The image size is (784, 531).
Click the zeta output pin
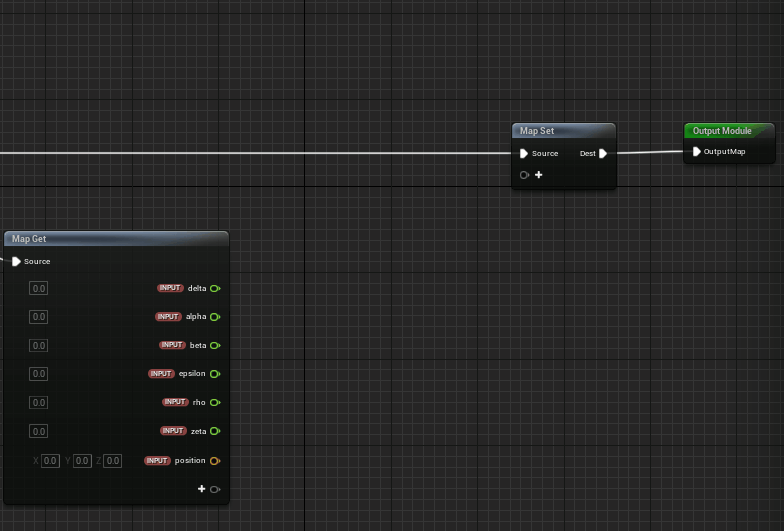[214, 431]
